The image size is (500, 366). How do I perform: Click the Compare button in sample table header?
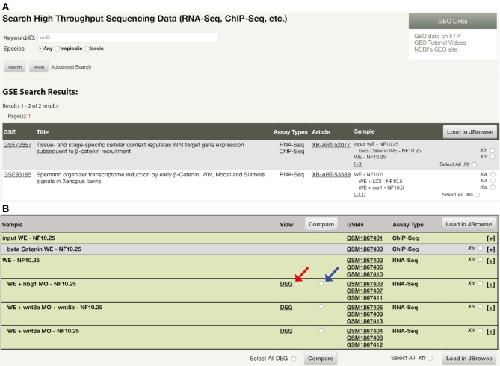click(321, 224)
